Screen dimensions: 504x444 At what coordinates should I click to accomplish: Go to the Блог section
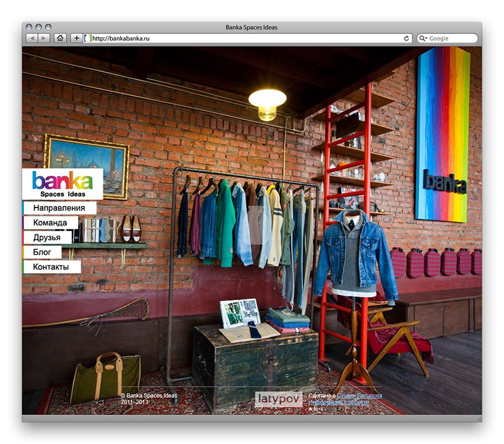(x=42, y=252)
